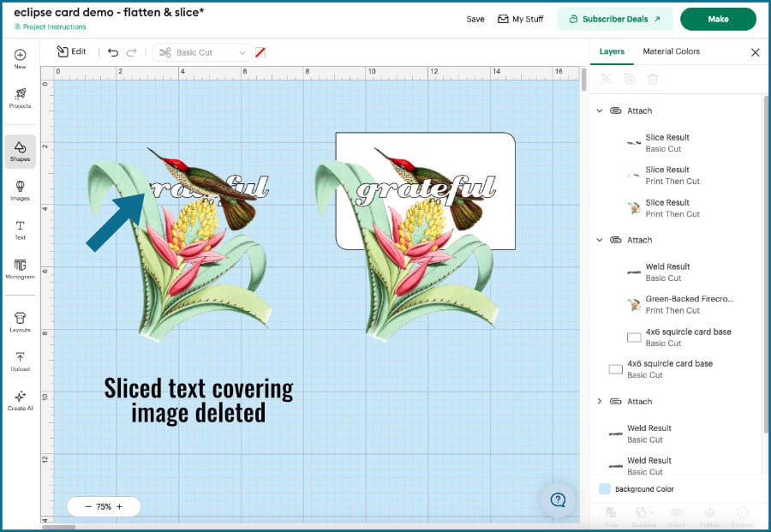The width and height of the screenshot is (771, 532).
Task: Click the Delete trash icon in Layers
Action: coord(653,79)
